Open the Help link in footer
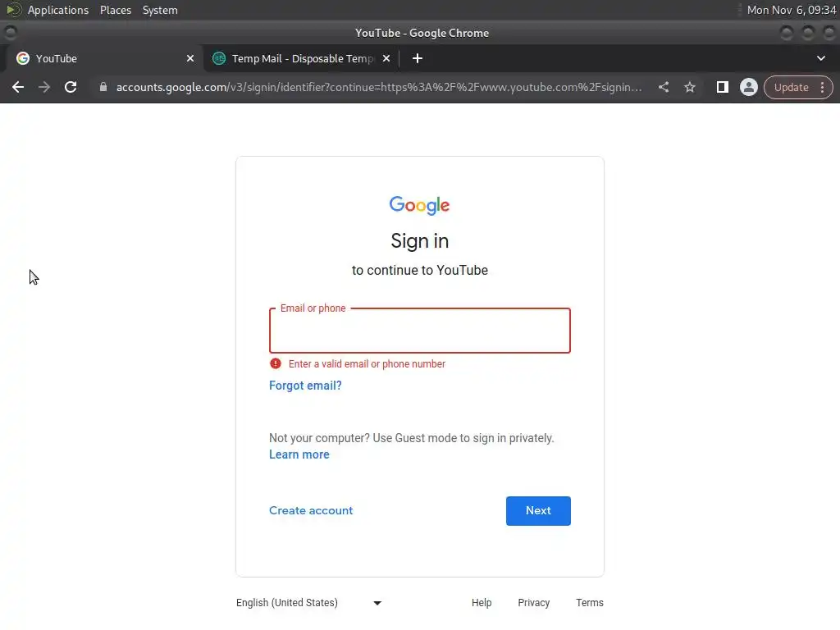Screen dimensions: 840x630 click(x=482, y=603)
